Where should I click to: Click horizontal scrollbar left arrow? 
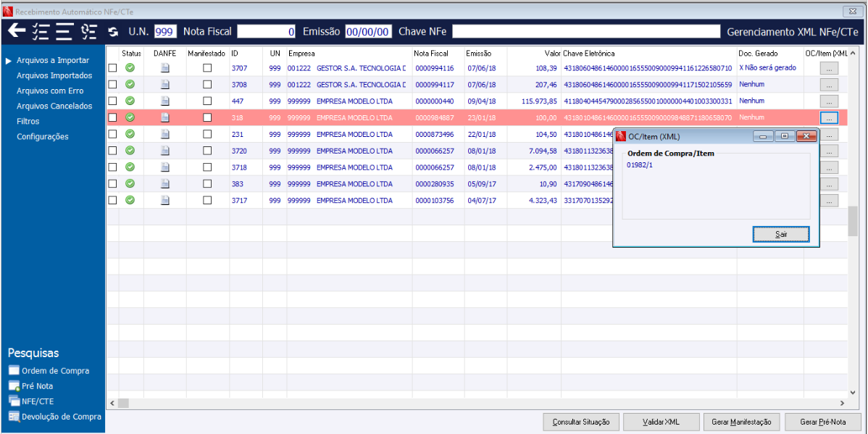(112, 403)
